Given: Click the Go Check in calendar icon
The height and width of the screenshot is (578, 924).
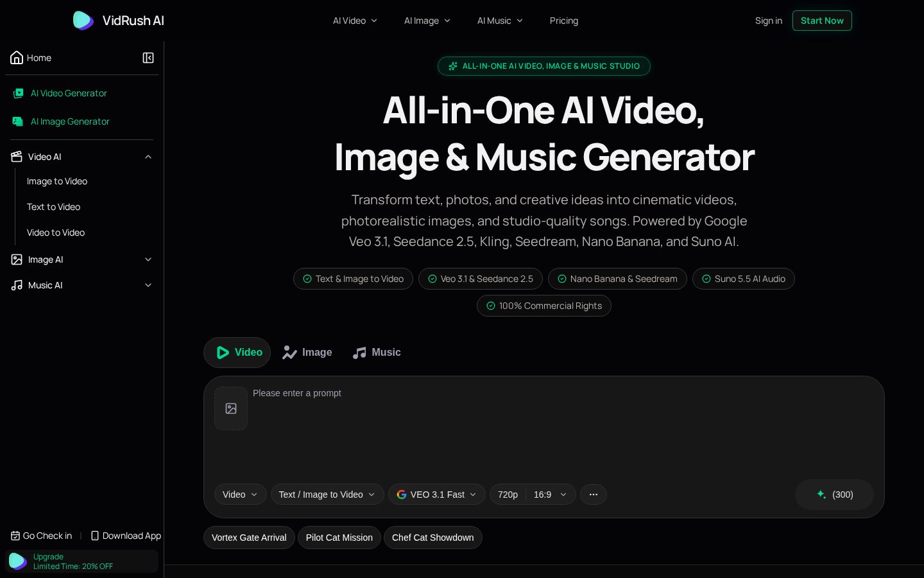Looking at the screenshot, I should 15,536.
